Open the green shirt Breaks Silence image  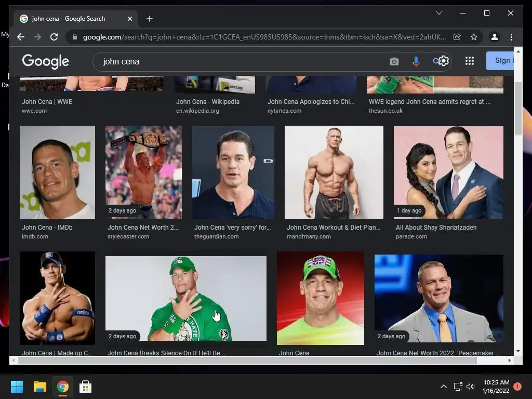tap(186, 298)
